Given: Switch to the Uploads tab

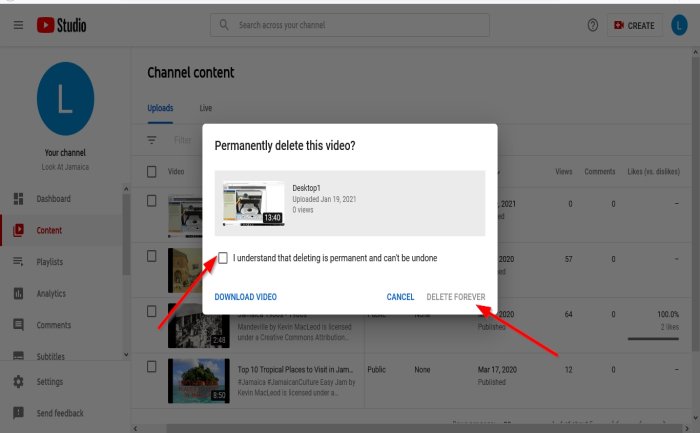Looking at the screenshot, I should tap(160, 108).
